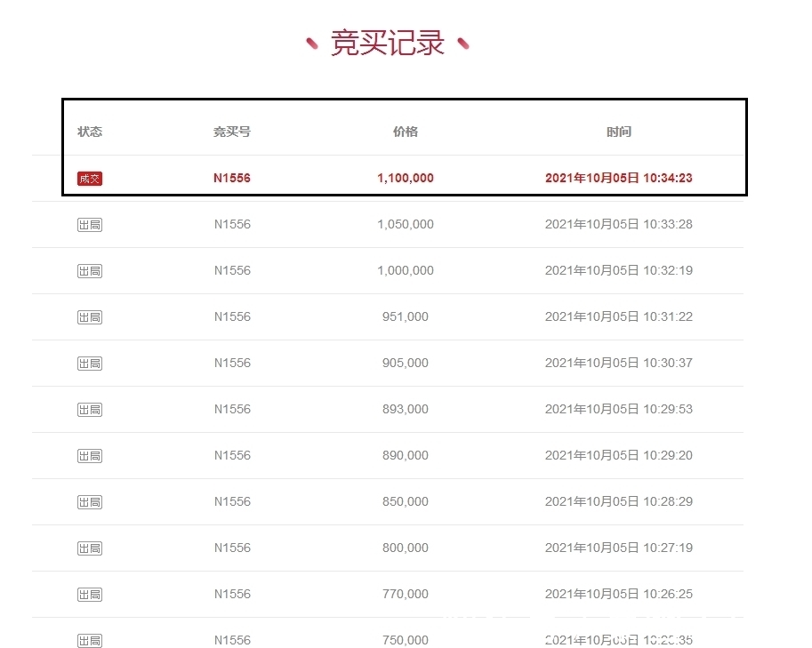812x648 pixels.
Task: Select the 价格 column header
Action: tap(406, 132)
